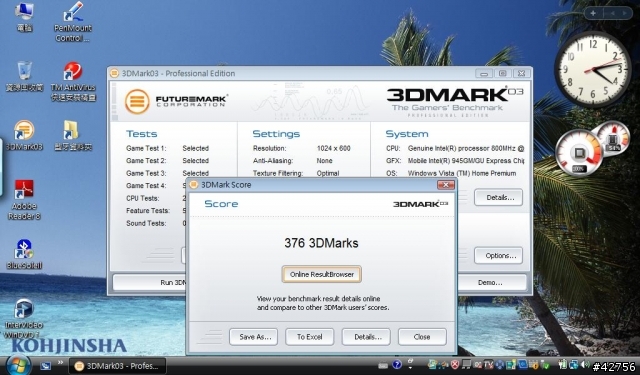Screen dimensions: 640x375
Task: Click the TV tray icon
Action: [x=489, y=364]
